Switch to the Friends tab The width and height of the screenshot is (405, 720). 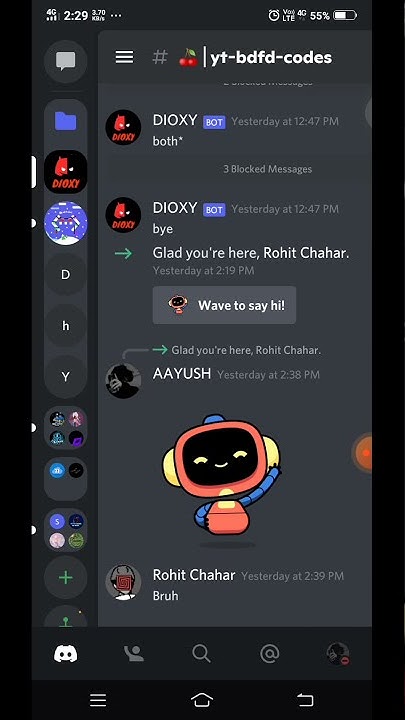click(134, 653)
